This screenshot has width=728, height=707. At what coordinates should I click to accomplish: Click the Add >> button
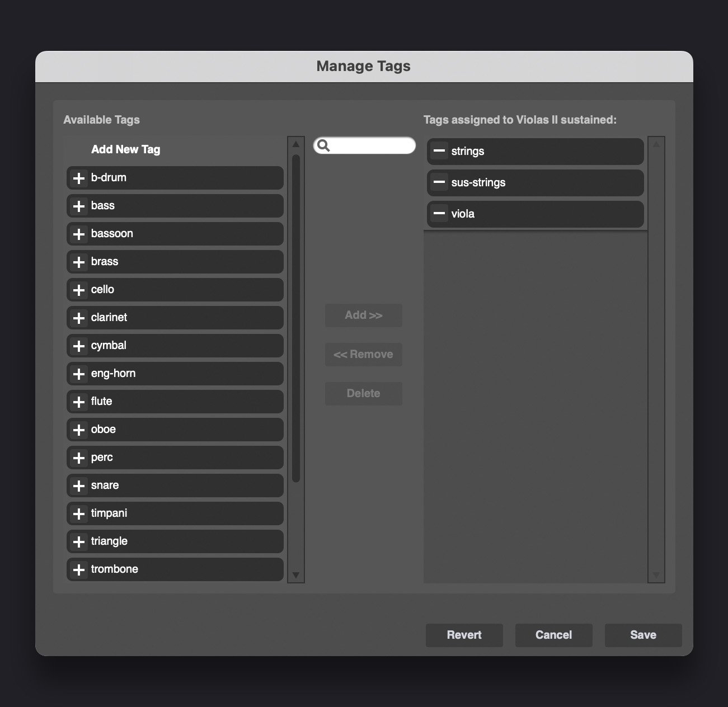(364, 315)
